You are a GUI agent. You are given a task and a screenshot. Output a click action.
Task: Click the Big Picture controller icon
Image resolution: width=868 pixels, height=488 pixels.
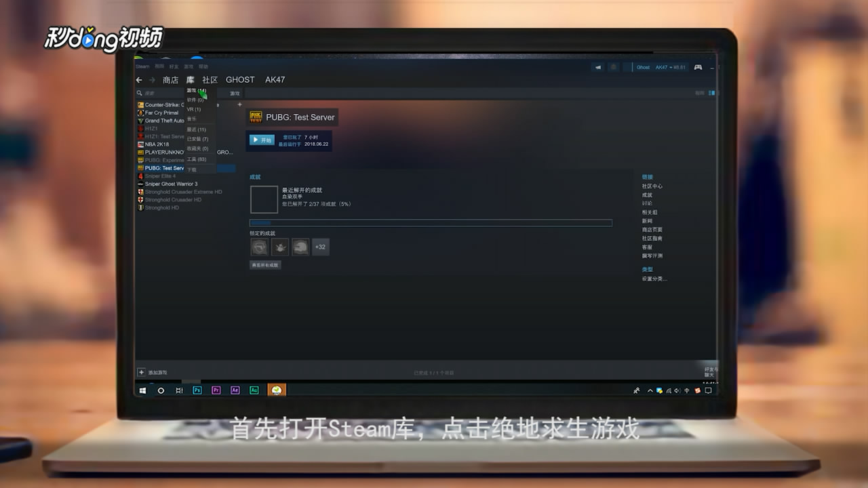[x=698, y=67]
